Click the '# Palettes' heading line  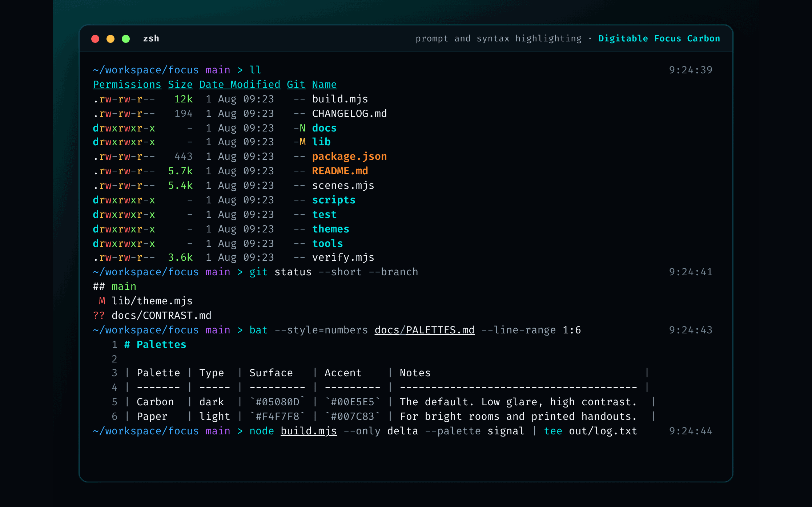click(155, 345)
